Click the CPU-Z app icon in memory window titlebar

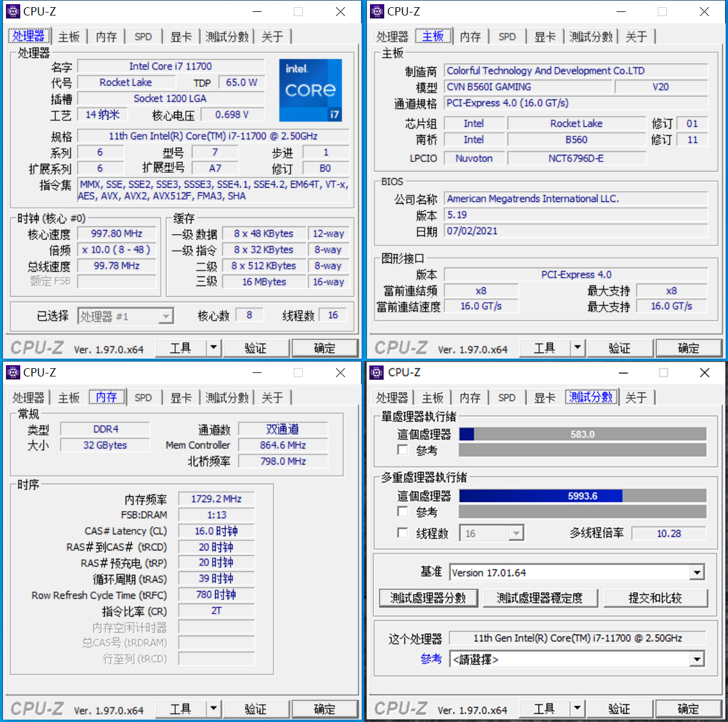click(x=14, y=372)
